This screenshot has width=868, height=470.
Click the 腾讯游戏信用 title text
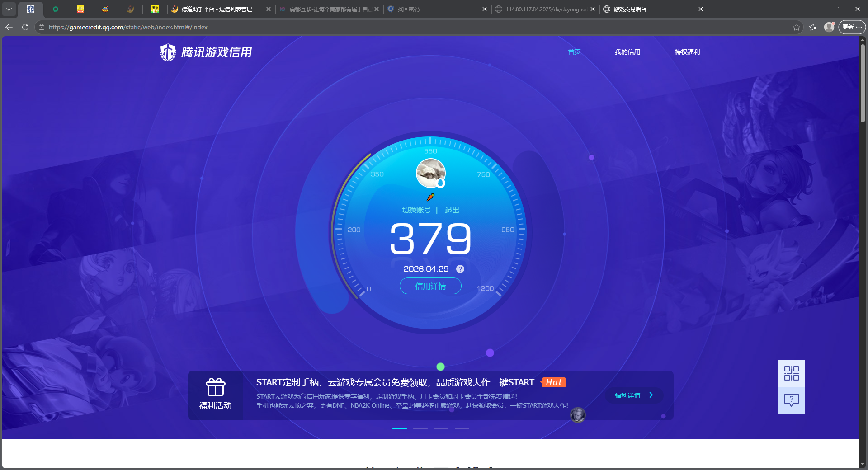coord(216,52)
